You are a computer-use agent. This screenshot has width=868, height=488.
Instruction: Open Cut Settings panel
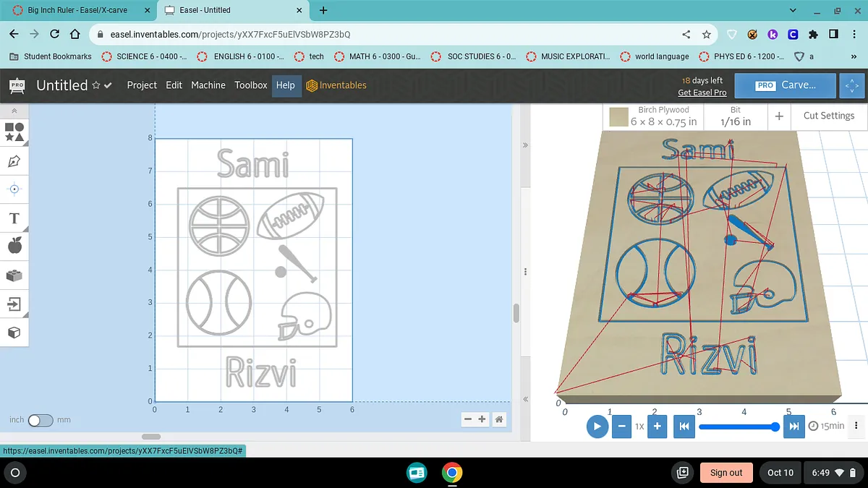tap(829, 116)
